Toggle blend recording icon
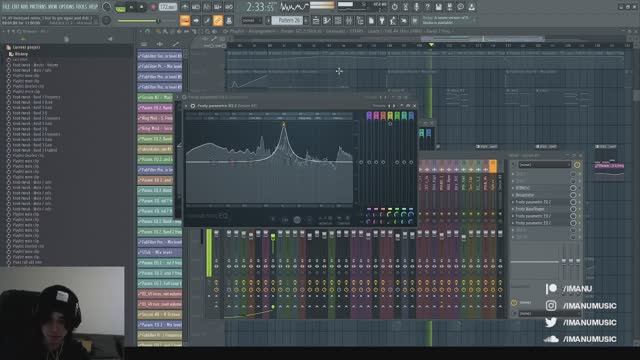 [218, 7]
